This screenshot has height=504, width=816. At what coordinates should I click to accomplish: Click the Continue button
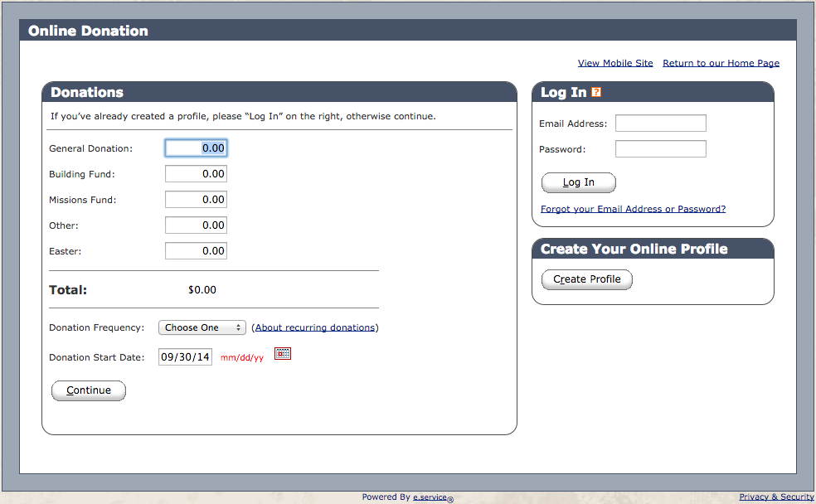[x=88, y=390]
